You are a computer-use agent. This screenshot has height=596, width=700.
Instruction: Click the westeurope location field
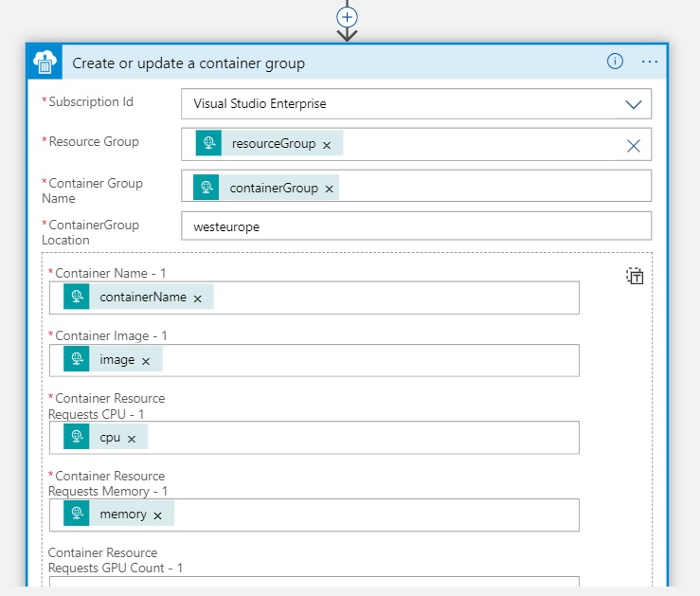pyautogui.click(x=415, y=227)
